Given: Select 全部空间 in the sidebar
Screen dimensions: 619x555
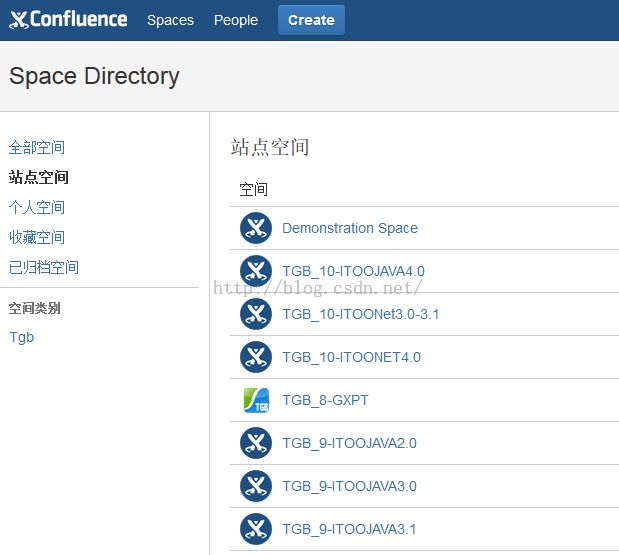Looking at the screenshot, I should [37, 147].
